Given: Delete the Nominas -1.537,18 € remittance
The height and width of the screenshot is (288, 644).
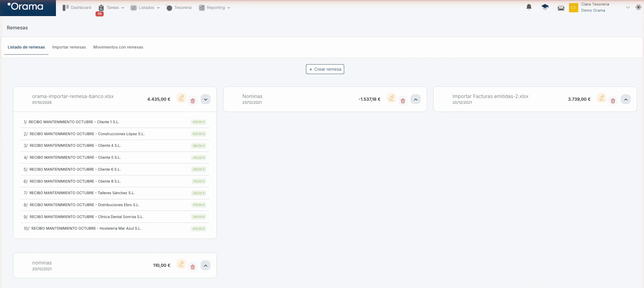Looking at the screenshot, I should (403, 101).
